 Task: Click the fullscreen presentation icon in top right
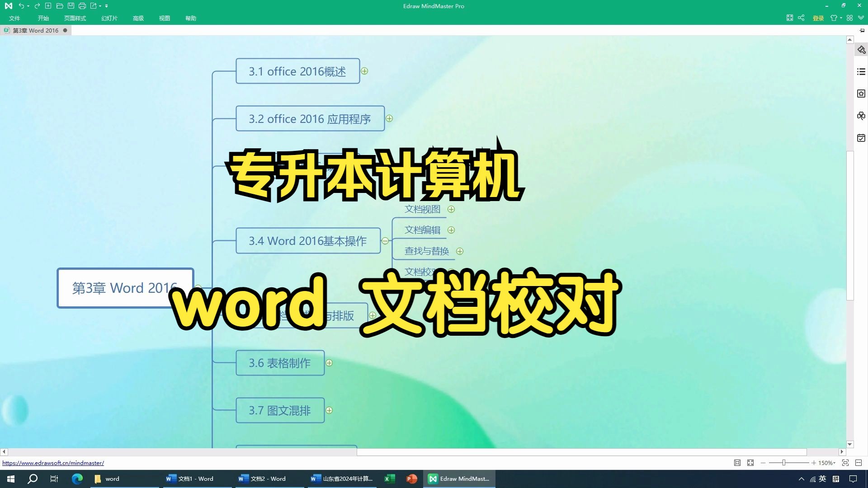(x=789, y=18)
